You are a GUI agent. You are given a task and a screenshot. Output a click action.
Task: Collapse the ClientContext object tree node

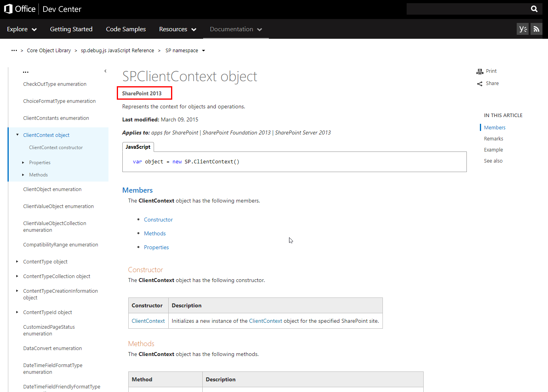point(17,135)
